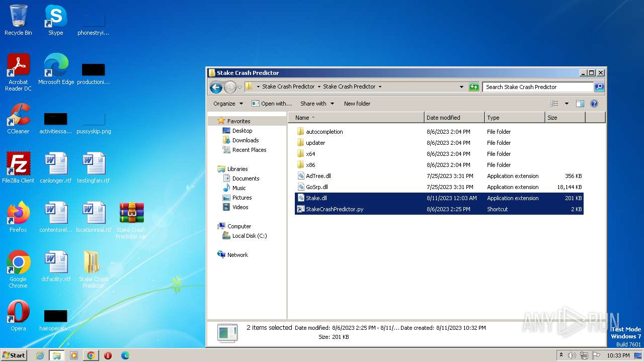
Task: Expand address bar previous locations dropdown
Action: (x=461, y=87)
